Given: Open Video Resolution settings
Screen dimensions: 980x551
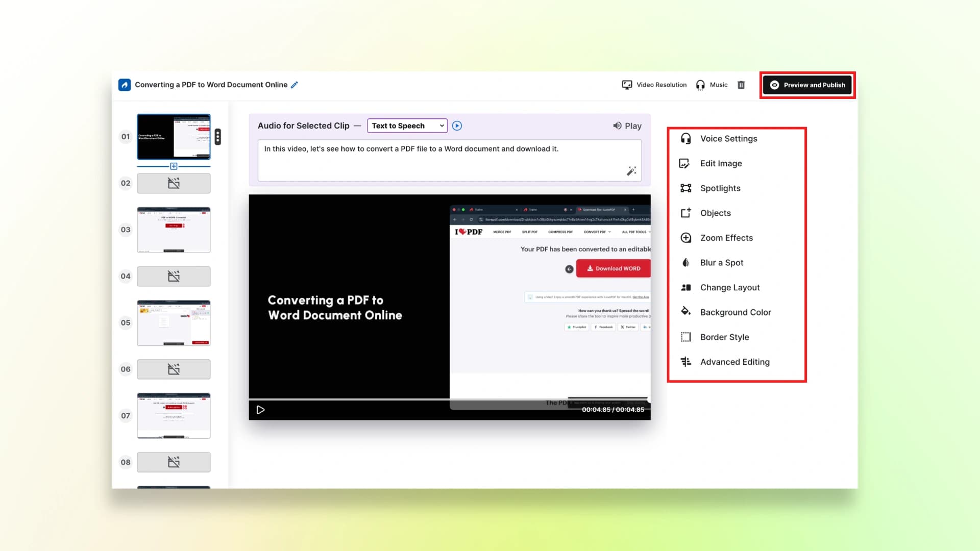Looking at the screenshot, I should click(654, 85).
